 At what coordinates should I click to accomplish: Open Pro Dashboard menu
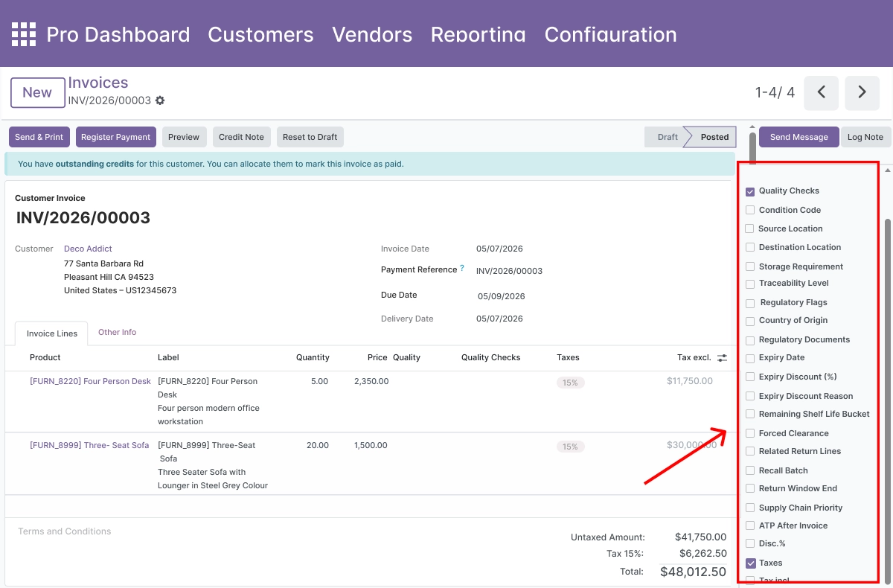[x=118, y=34]
